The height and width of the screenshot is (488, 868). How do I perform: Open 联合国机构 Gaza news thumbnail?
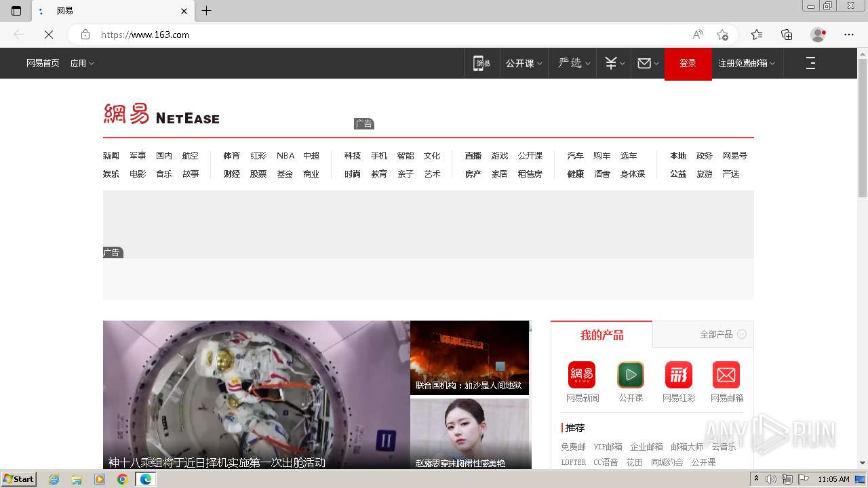469,358
